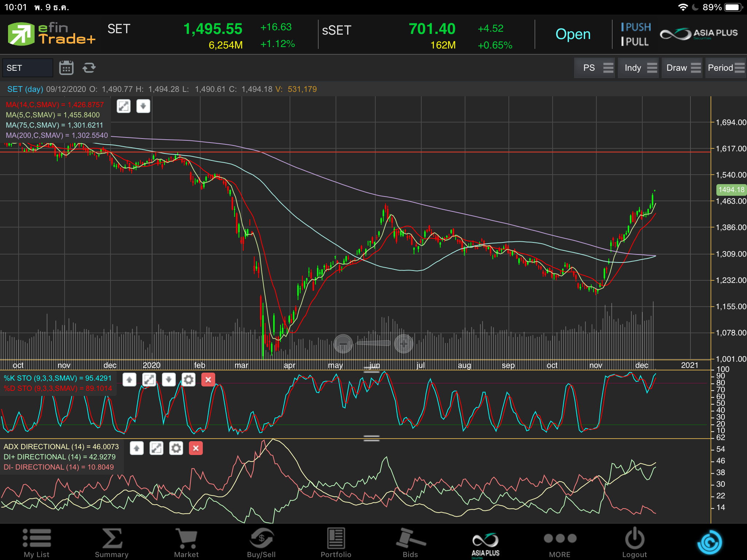Toggle PULL data mode

(x=635, y=42)
